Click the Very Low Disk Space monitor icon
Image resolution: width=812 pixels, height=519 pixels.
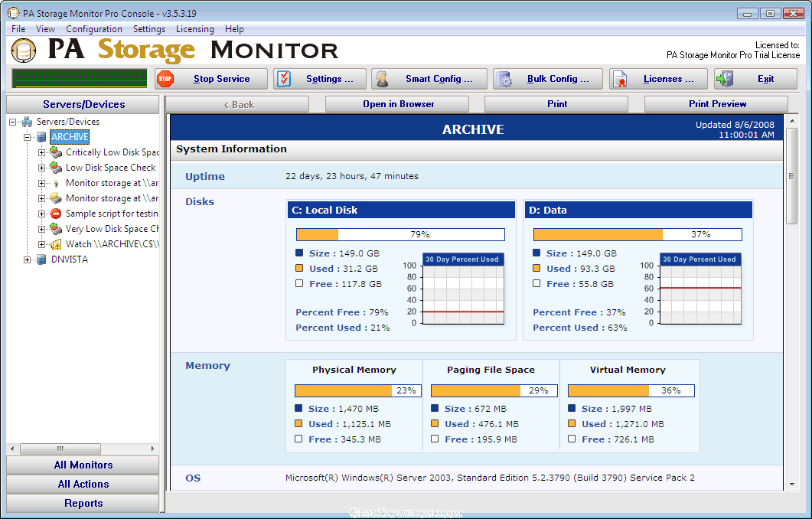click(x=56, y=228)
